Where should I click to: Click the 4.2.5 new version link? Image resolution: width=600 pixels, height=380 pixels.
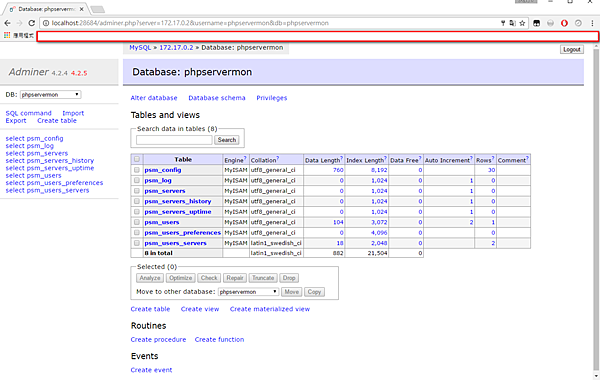(x=79, y=73)
